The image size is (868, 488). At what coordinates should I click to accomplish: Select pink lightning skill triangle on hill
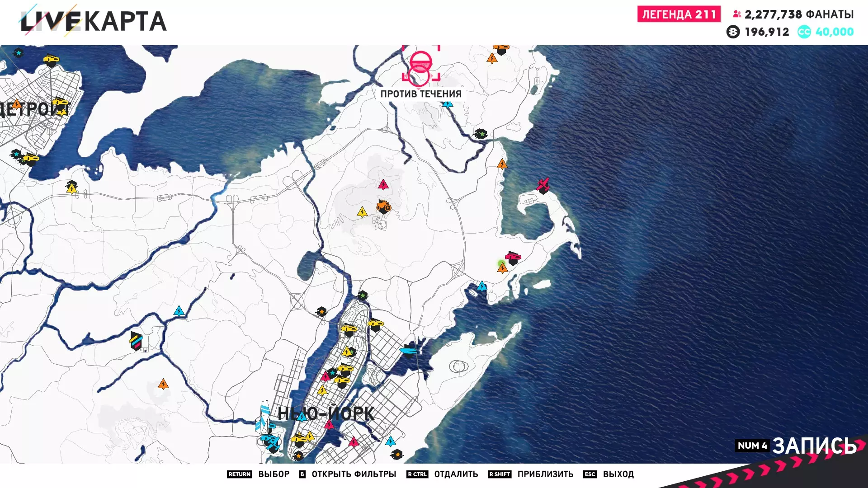(x=383, y=184)
